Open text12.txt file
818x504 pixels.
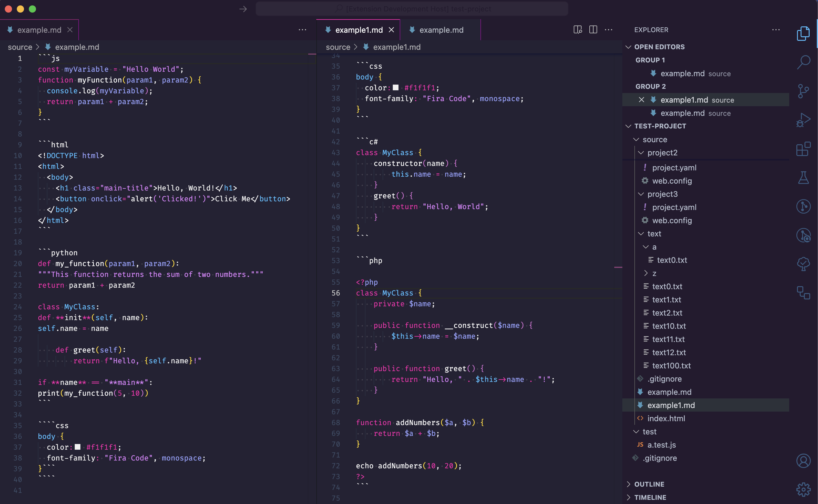[706, 352]
